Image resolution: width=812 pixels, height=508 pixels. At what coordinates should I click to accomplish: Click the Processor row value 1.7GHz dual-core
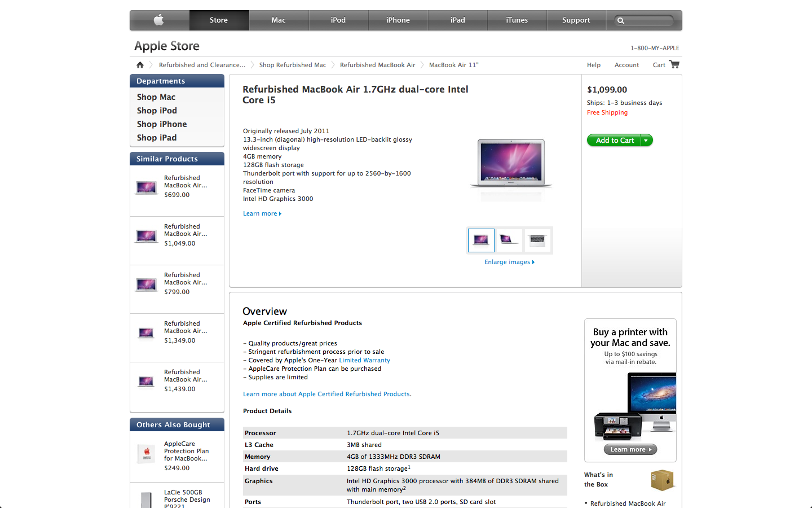coord(393,433)
